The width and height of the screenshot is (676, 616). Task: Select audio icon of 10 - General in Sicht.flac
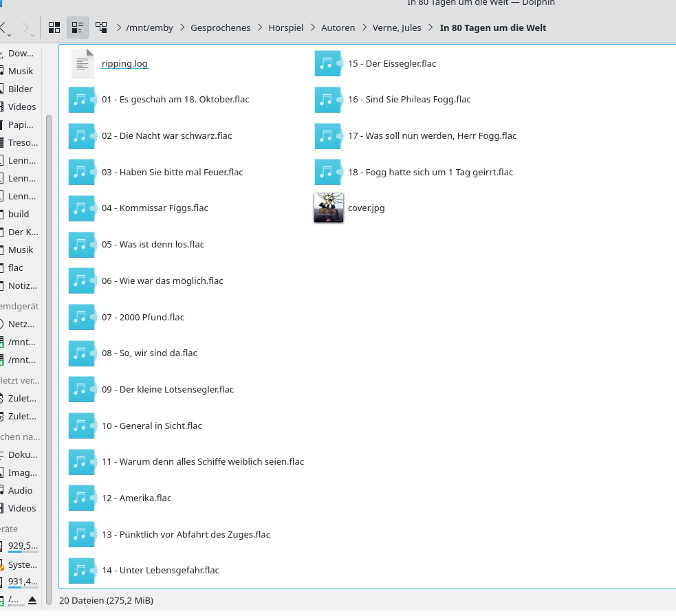(83, 426)
